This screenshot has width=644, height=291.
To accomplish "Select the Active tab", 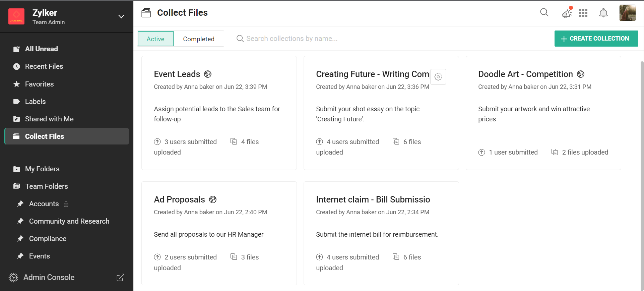I will (155, 39).
